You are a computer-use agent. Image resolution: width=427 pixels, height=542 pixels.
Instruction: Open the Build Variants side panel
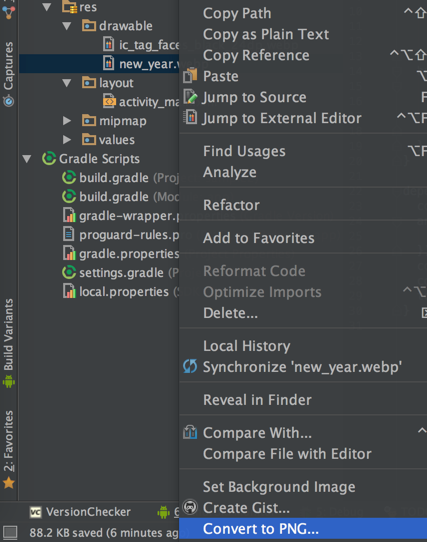(x=9, y=343)
